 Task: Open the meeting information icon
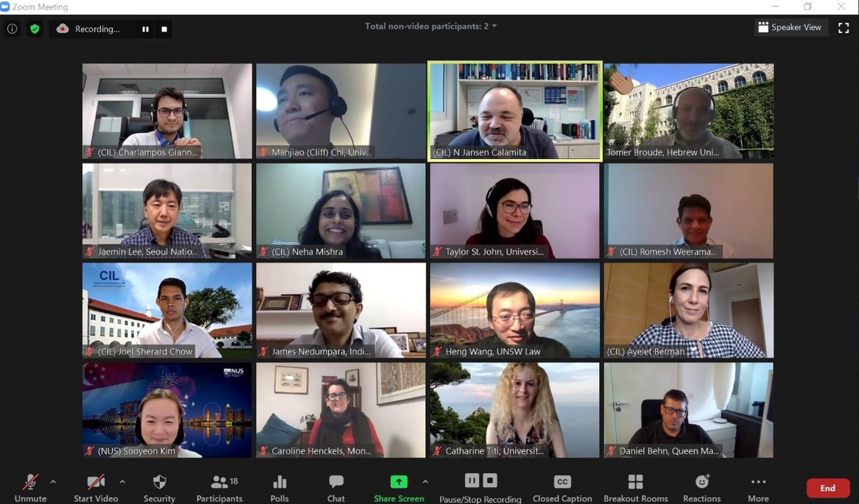(x=12, y=29)
